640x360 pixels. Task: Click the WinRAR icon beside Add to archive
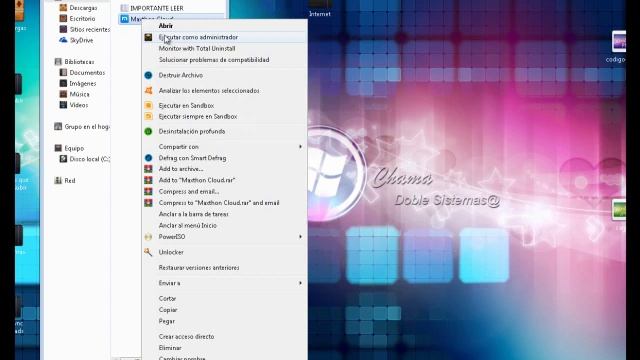click(x=148, y=169)
